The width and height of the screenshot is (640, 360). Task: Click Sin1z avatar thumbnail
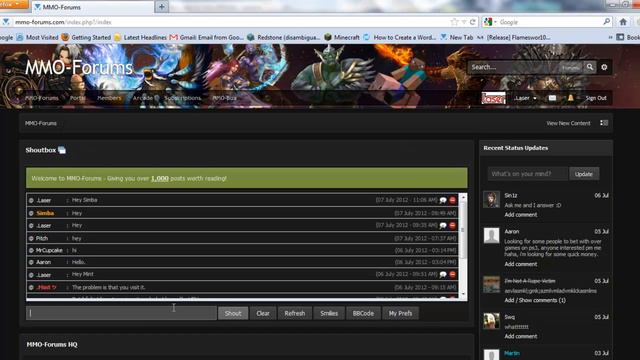point(491,200)
